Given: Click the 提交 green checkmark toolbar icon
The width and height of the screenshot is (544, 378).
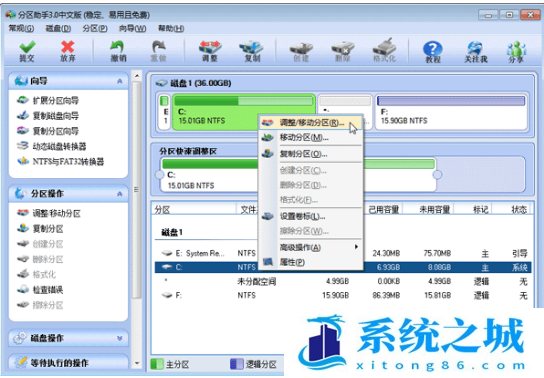Looking at the screenshot, I should pos(27,51).
